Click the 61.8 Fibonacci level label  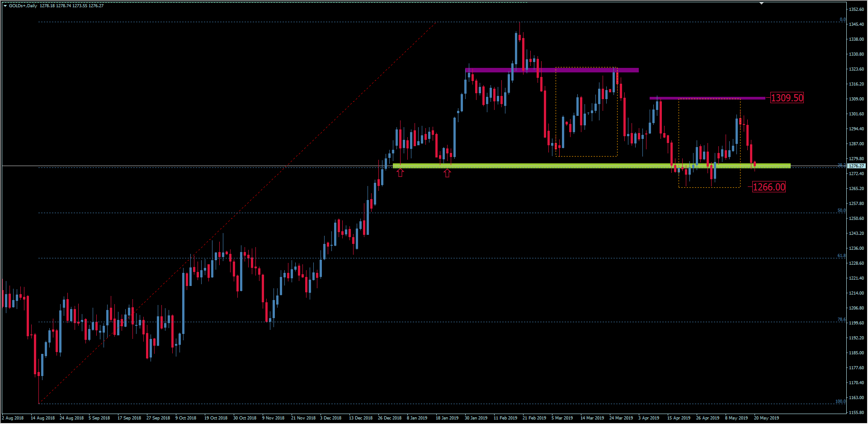tap(841, 256)
